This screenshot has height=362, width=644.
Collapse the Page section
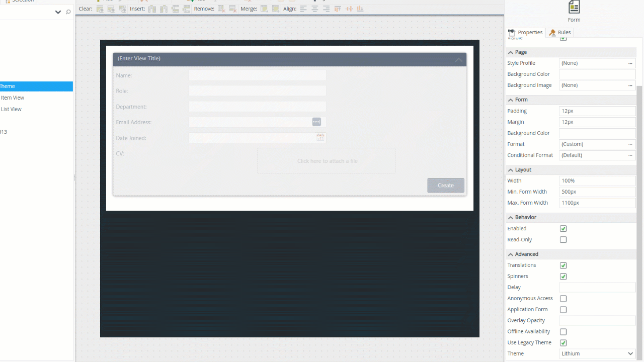[511, 52]
